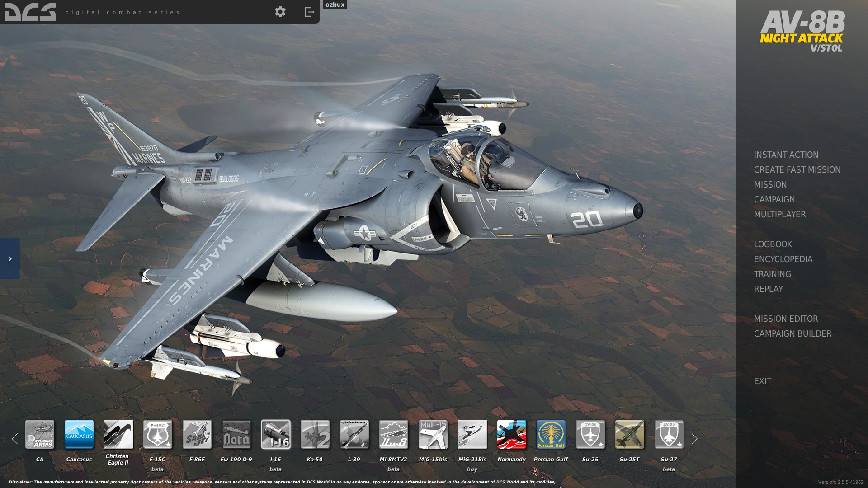Click the 'Normandy' text label
The height and width of the screenshot is (488, 868).
[511, 460]
